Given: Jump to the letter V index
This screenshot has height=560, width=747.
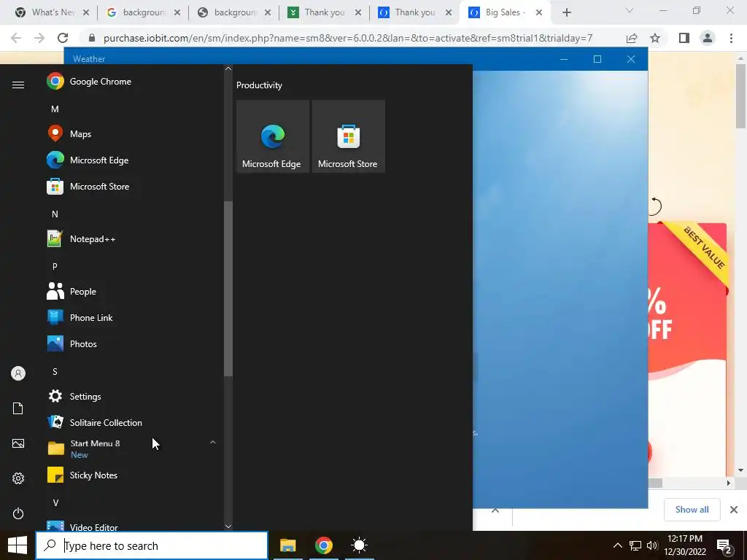Looking at the screenshot, I should pos(55,503).
